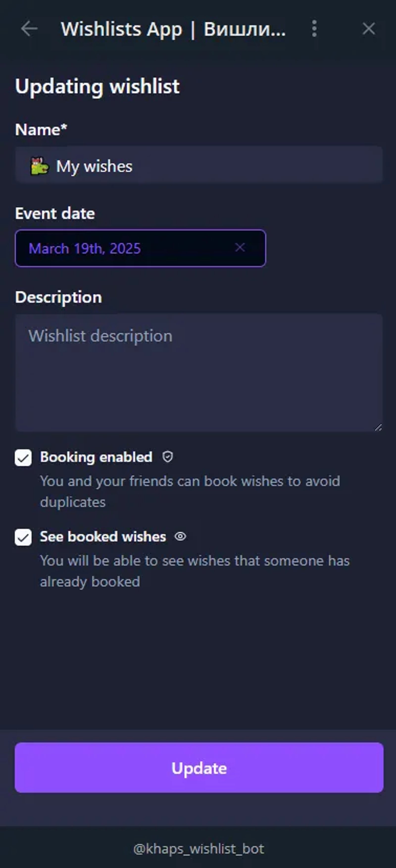This screenshot has width=396, height=868.
Task: Open the three-dot options menu
Action: coord(314,29)
